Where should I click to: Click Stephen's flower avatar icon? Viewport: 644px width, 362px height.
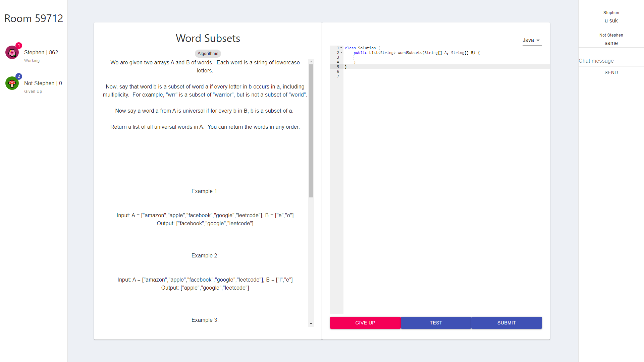(12, 53)
